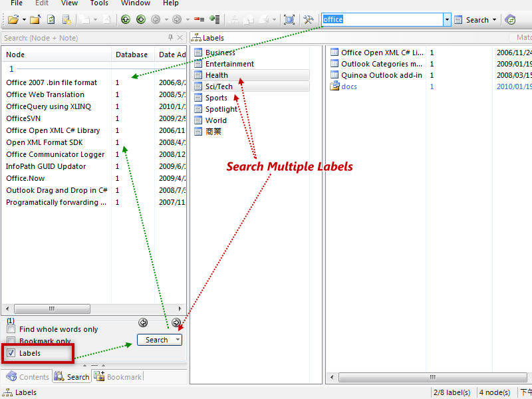Open the back navigation history dropdown

166,20
